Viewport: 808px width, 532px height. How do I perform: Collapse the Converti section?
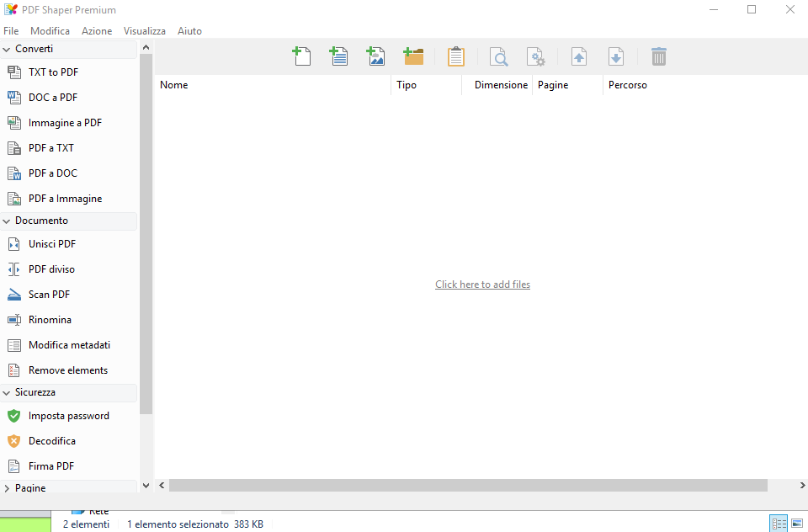tap(7, 50)
